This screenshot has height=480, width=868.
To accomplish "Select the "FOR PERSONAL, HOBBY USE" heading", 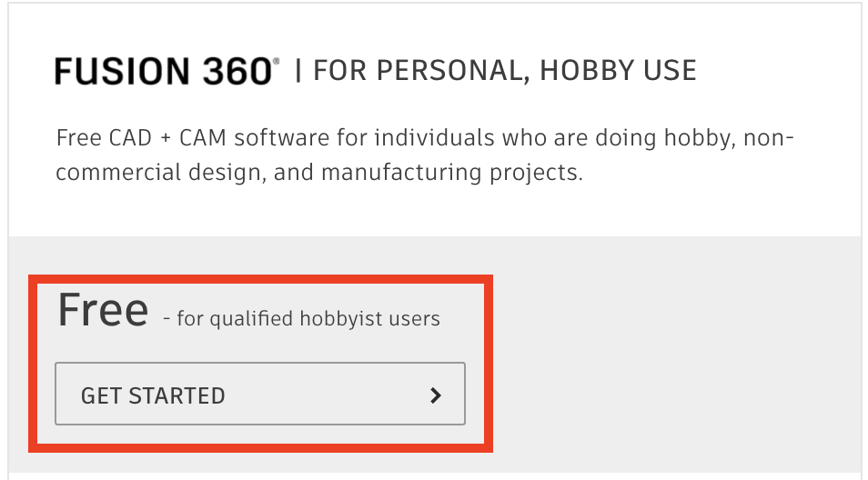I will click(x=505, y=71).
